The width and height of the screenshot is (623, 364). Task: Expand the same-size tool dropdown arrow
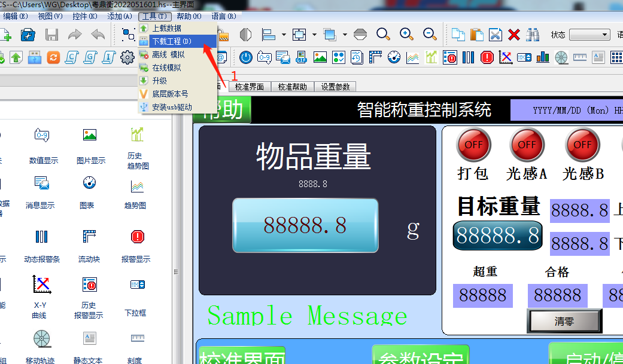click(314, 35)
